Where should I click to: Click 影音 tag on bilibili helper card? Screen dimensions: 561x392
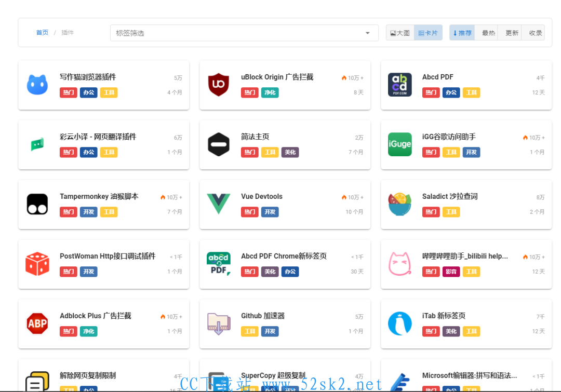point(451,272)
